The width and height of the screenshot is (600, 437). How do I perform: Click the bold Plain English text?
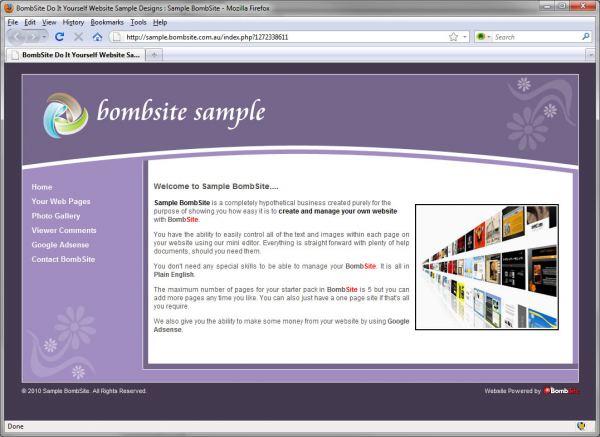tap(174, 274)
